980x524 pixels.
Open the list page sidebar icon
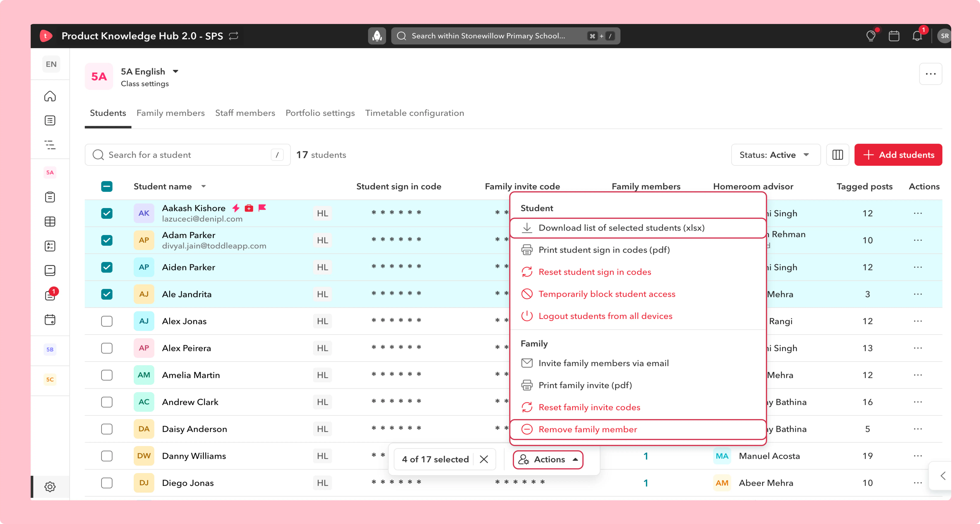click(x=50, y=121)
